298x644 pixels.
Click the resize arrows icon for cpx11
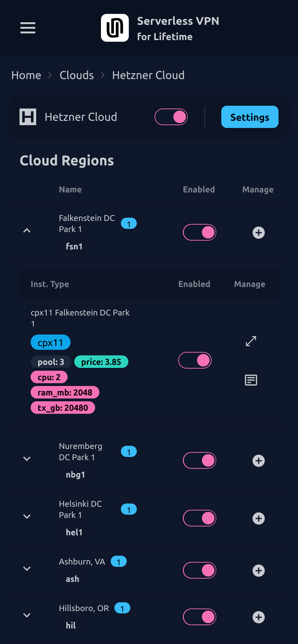[x=251, y=341]
